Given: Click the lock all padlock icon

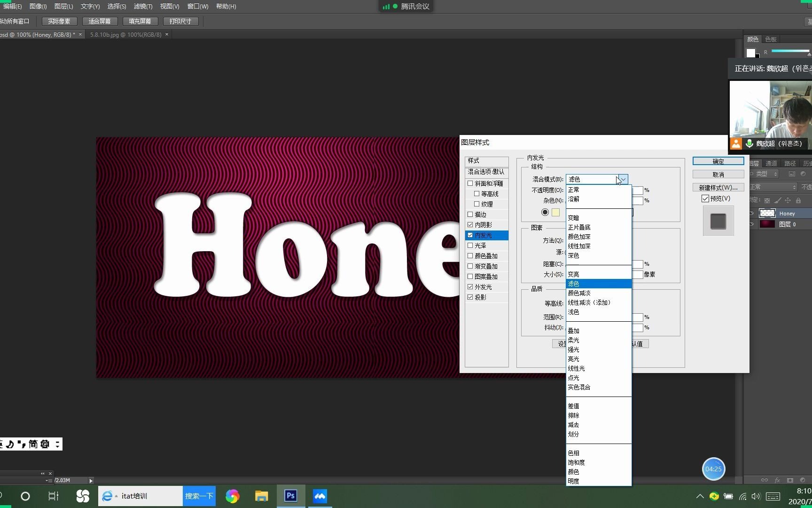Looking at the screenshot, I should [x=798, y=200].
